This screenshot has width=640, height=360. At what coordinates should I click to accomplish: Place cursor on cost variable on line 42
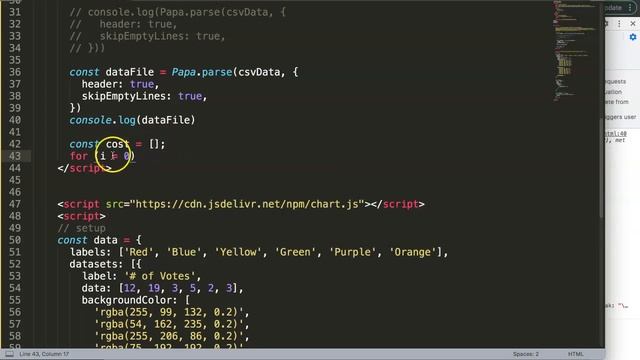click(x=118, y=144)
